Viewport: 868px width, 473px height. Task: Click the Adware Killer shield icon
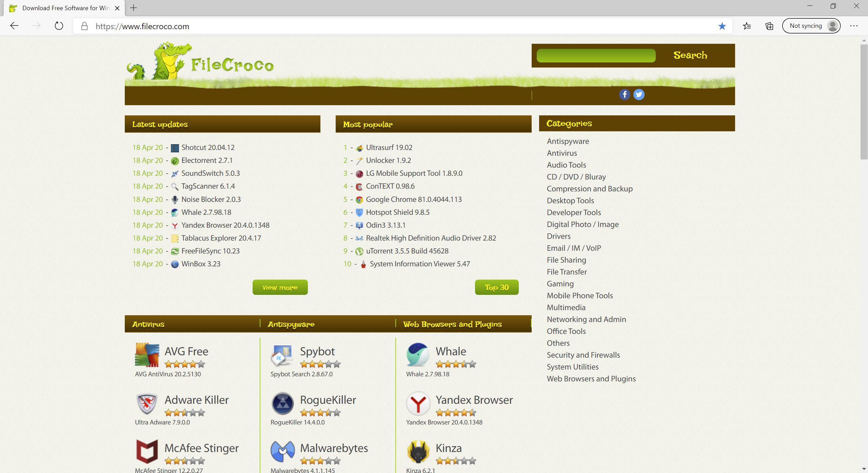coord(147,403)
